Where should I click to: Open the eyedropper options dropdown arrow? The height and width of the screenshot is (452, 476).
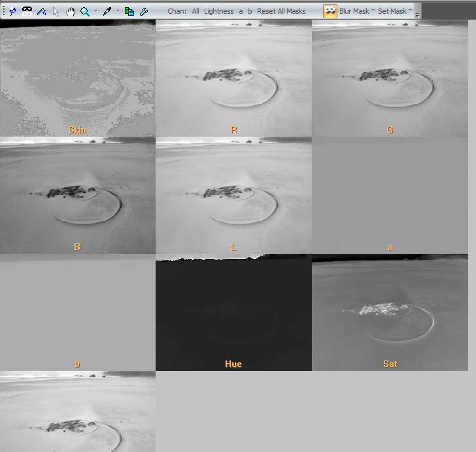pyautogui.click(x=118, y=11)
